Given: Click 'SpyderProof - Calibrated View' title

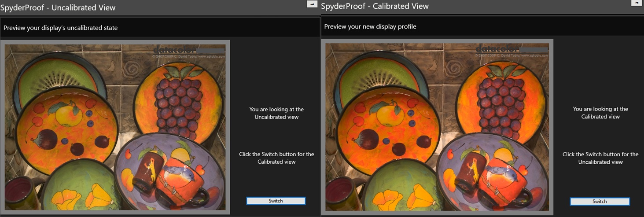Looking at the screenshot, I should 375,6.
